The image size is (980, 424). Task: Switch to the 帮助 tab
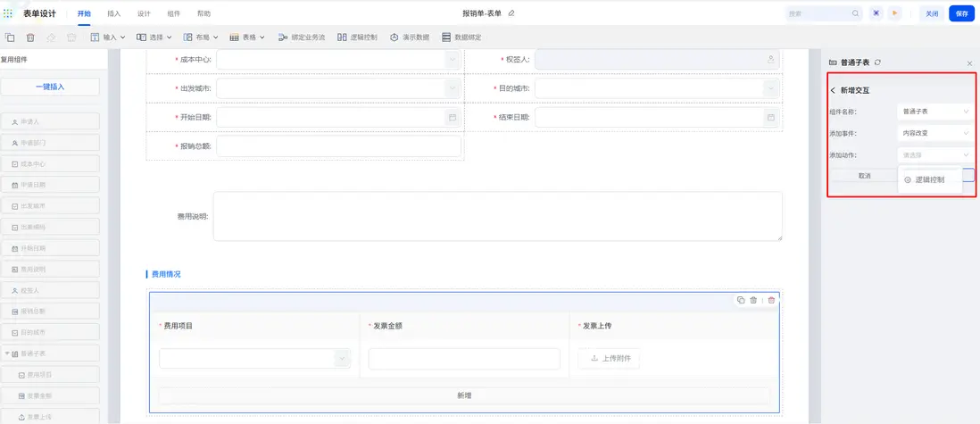(x=203, y=13)
